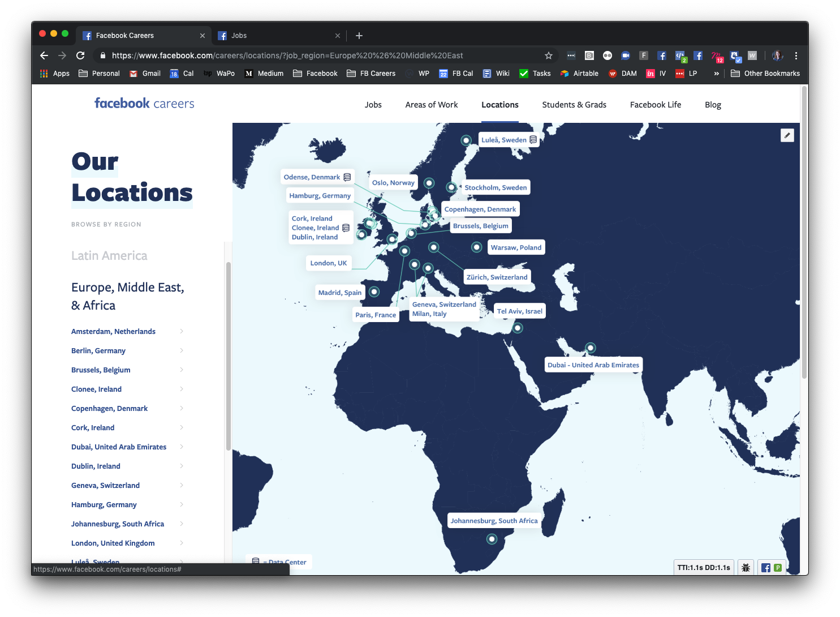This screenshot has height=617, width=840.
Task: Open Chrome three-dot menu
Action: 796,55
